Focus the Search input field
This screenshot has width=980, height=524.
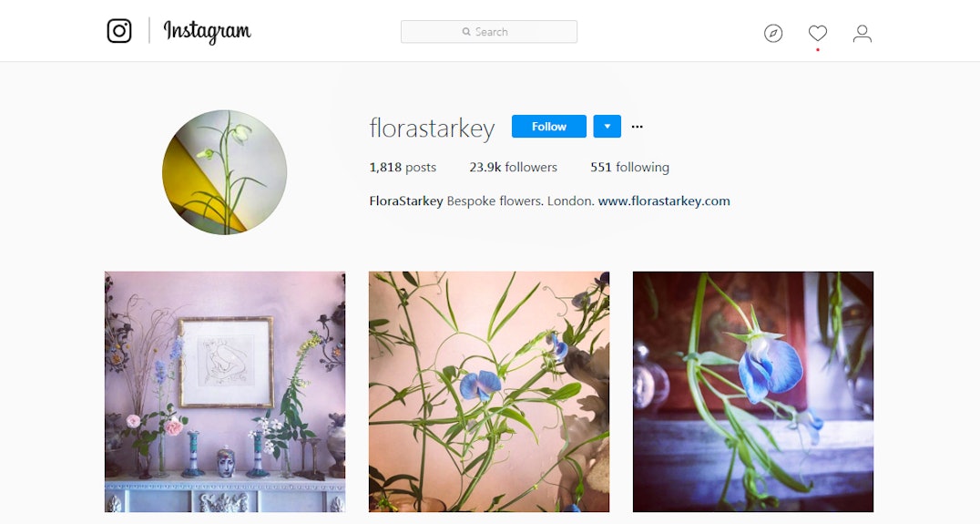[x=489, y=32]
